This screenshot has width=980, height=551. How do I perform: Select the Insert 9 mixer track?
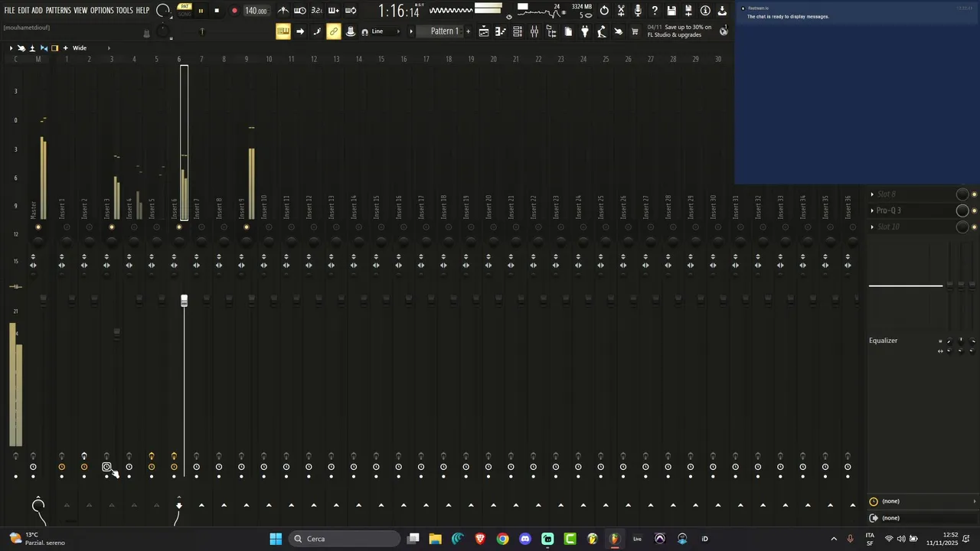click(x=241, y=207)
